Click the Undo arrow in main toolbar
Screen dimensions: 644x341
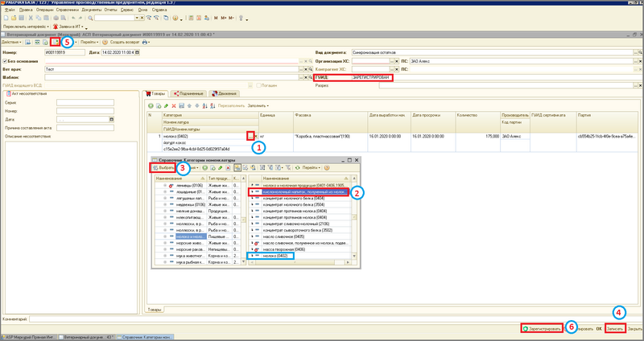[x=73, y=18]
